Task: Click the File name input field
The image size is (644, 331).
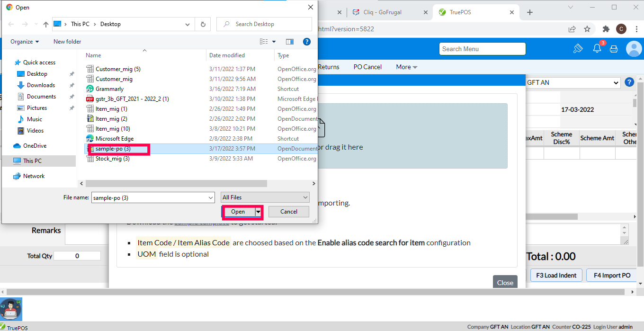Action: [x=149, y=197]
